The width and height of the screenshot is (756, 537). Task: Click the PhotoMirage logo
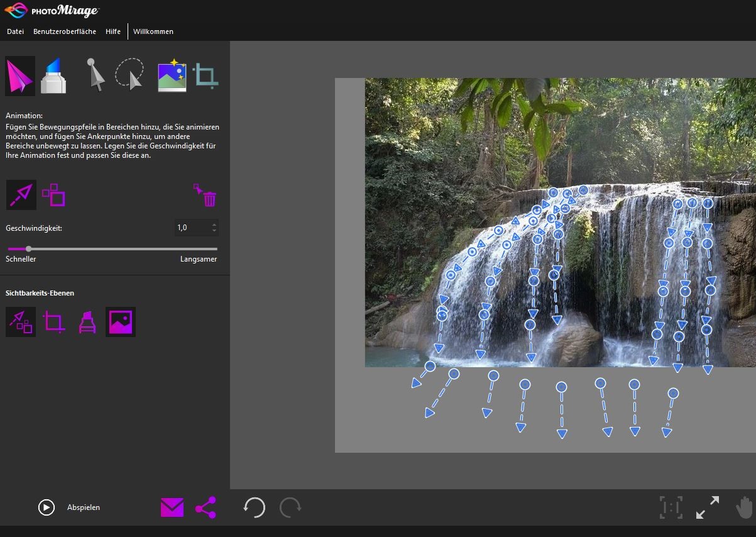[x=52, y=11]
